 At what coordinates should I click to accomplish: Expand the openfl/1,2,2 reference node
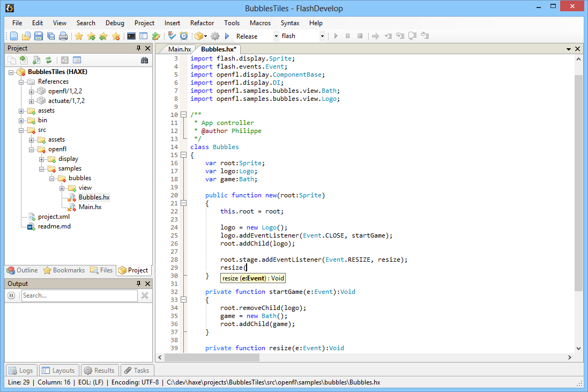pos(31,91)
